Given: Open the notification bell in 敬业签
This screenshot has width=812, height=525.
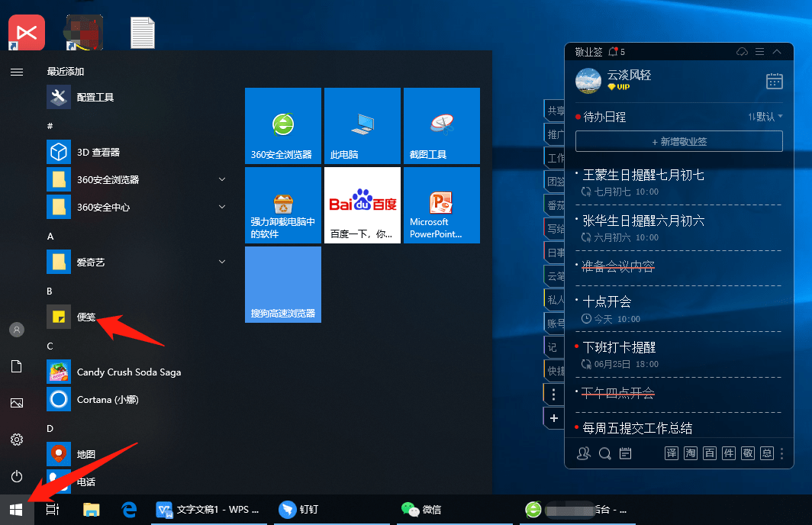Looking at the screenshot, I should coord(614,52).
